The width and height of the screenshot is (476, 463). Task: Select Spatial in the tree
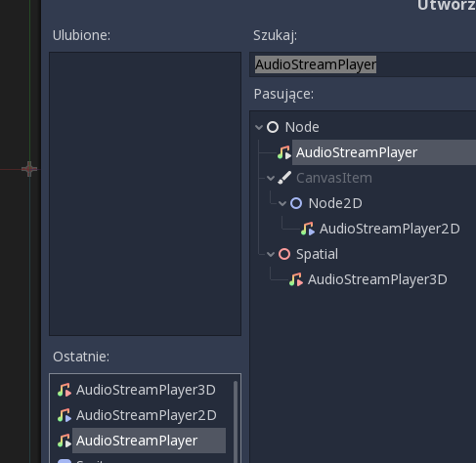pyautogui.click(x=317, y=254)
